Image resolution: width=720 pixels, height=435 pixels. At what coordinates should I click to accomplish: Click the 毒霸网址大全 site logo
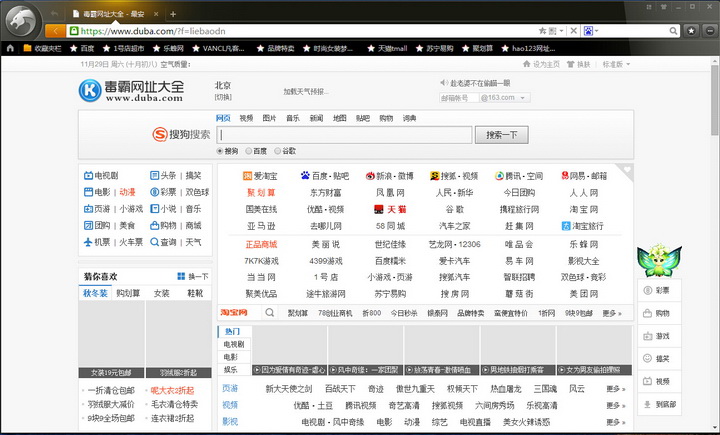coord(131,90)
